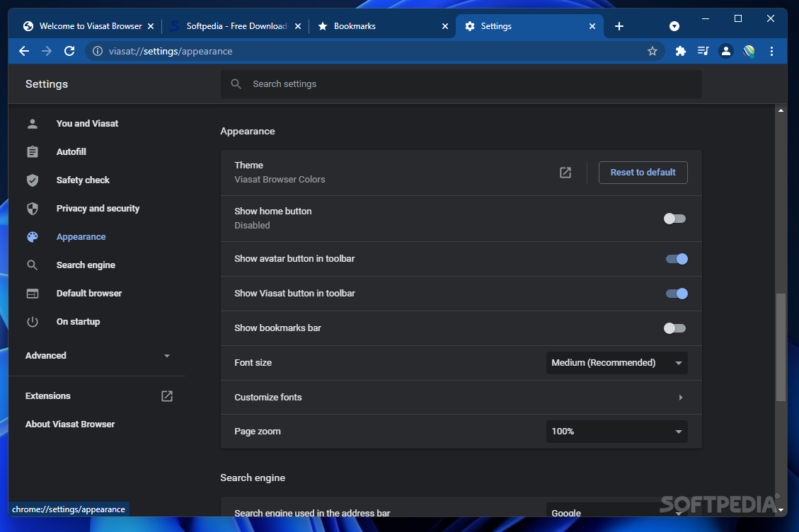The height and width of the screenshot is (532, 799).
Task: Close the Bookmarks tab
Action: click(445, 26)
